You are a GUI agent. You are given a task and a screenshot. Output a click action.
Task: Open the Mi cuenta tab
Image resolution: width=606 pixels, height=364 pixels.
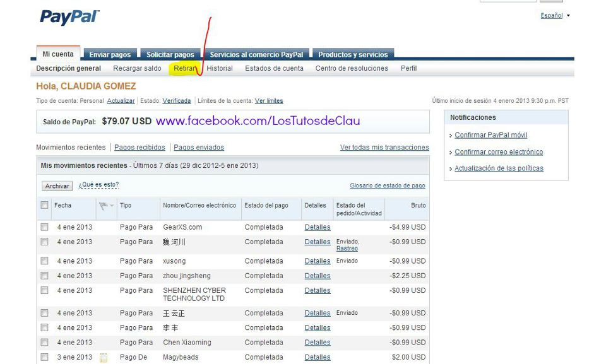(58, 54)
